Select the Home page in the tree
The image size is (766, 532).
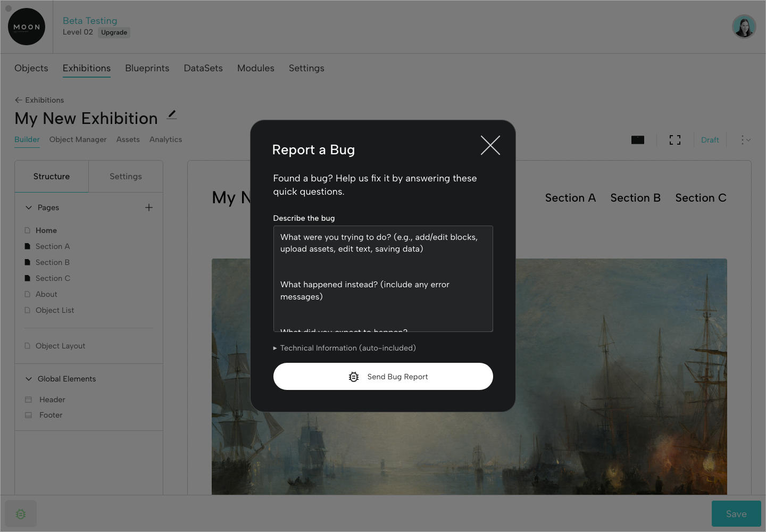point(46,230)
